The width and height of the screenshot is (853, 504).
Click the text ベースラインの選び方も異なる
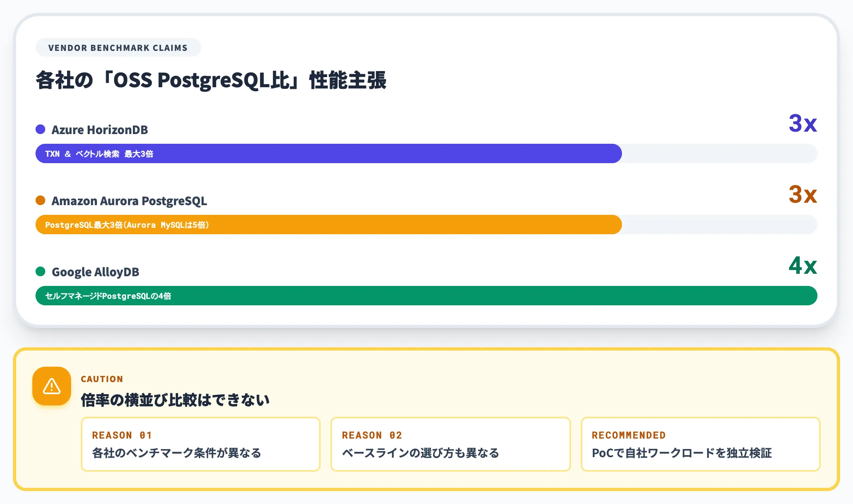point(420,453)
